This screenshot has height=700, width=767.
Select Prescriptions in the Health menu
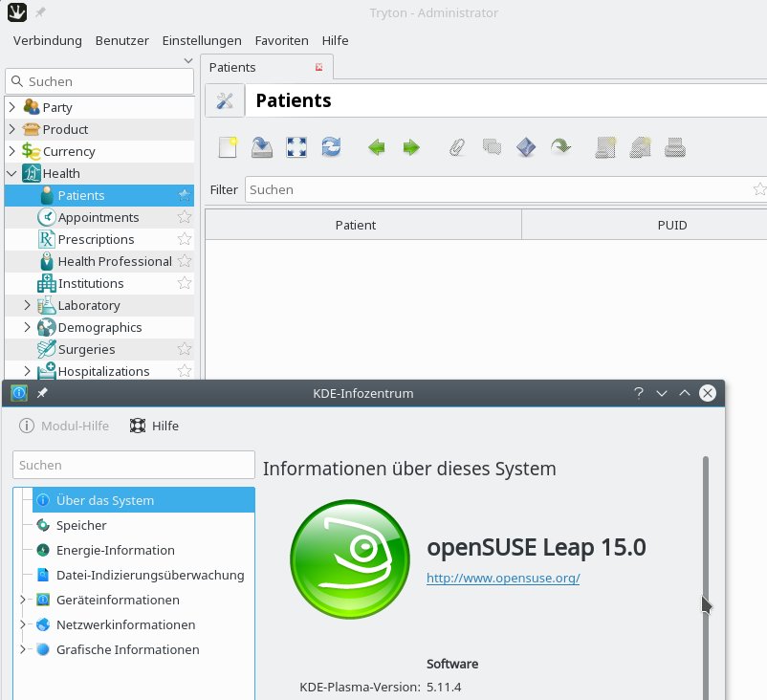click(x=96, y=239)
